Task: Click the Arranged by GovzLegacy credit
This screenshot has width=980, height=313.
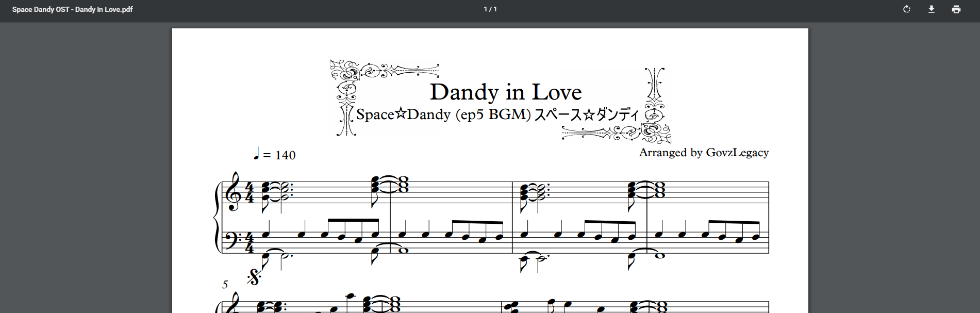Action: pyautogui.click(x=704, y=153)
